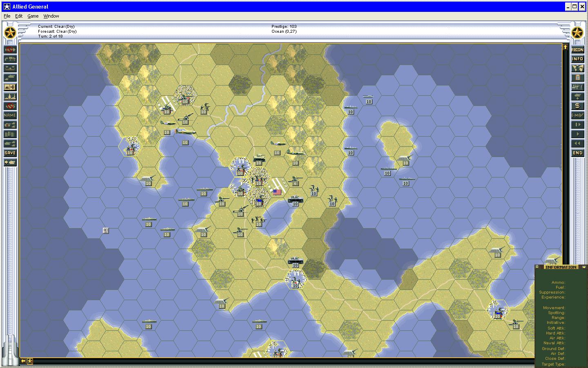Click the INFORMATION panel title bar

561,267
